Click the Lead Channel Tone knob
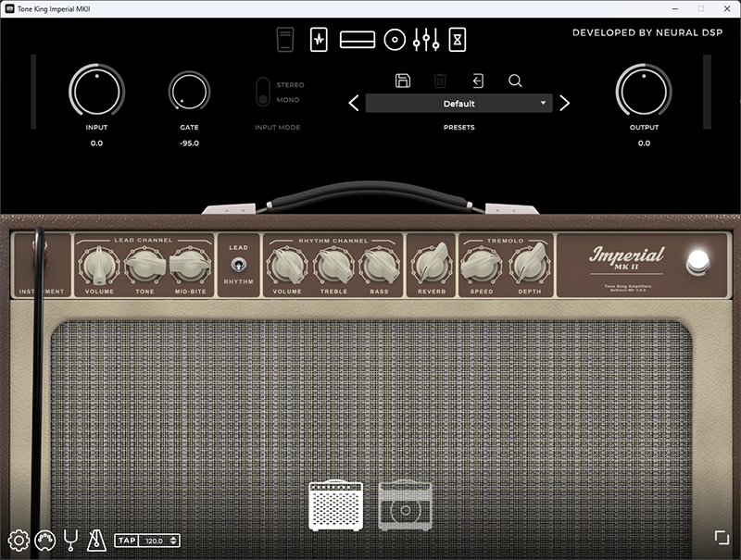741x560 pixels. tap(144, 266)
